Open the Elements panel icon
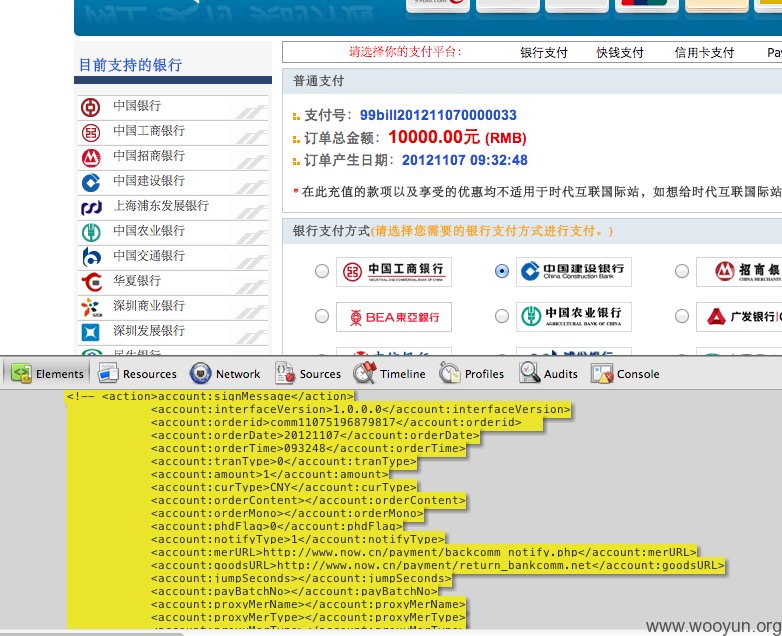This screenshot has width=782, height=636. (21, 373)
